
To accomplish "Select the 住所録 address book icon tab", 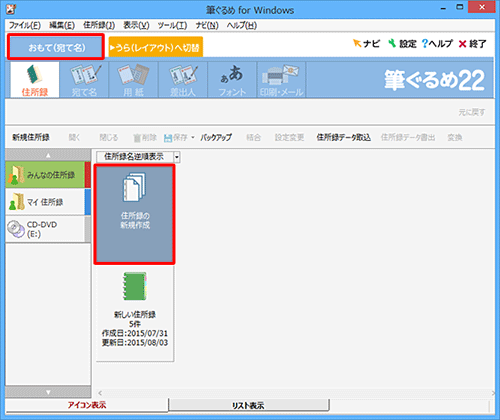I will click(x=35, y=80).
